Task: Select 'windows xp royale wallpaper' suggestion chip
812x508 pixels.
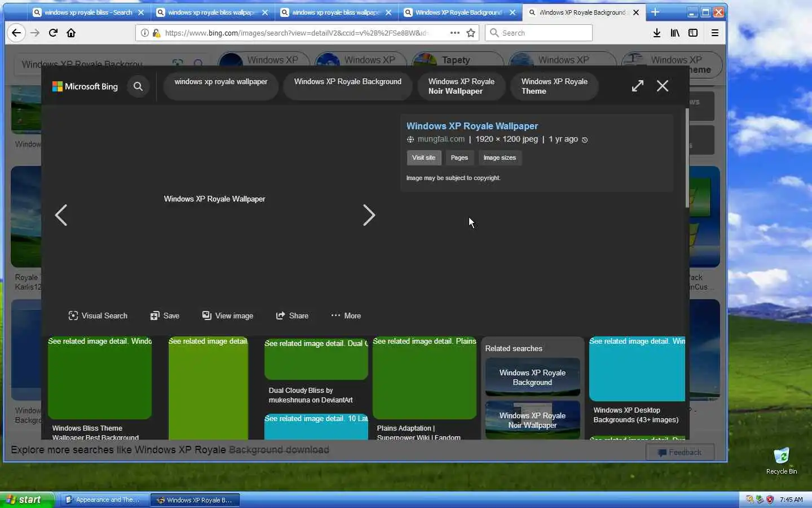Action: click(221, 86)
